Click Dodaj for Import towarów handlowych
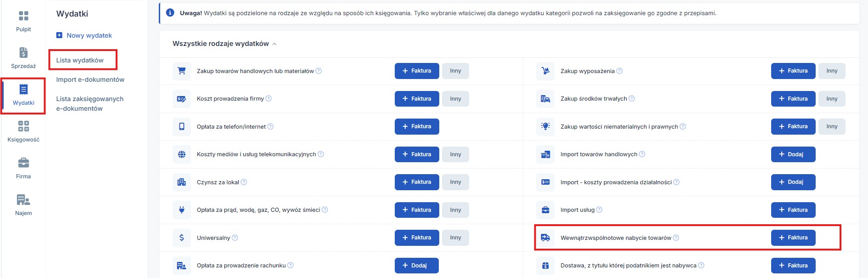Screen dimensions: 868x278 [793, 154]
